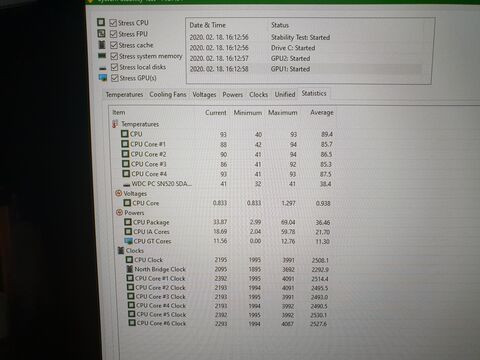480x360 pixels.
Task: Click the monitor icon beside Stress GPU(s)
Action: click(x=103, y=78)
